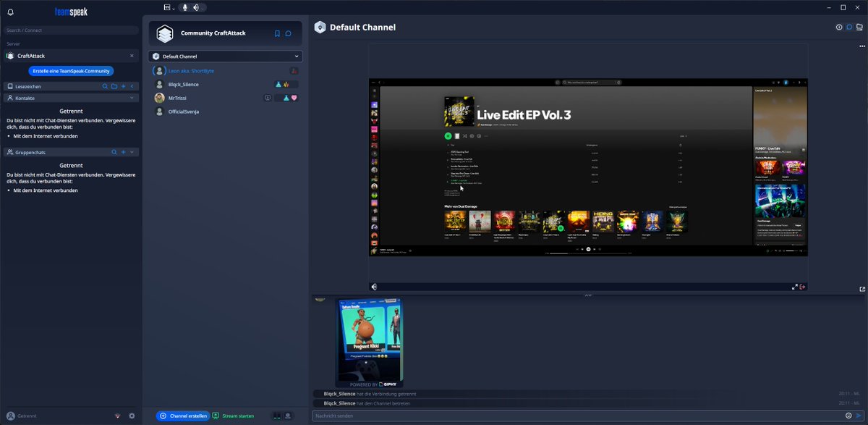Screen dimensions: 868x425
Task: Toggle the connection strength indicator next to Getrennt
Action: [116, 416]
